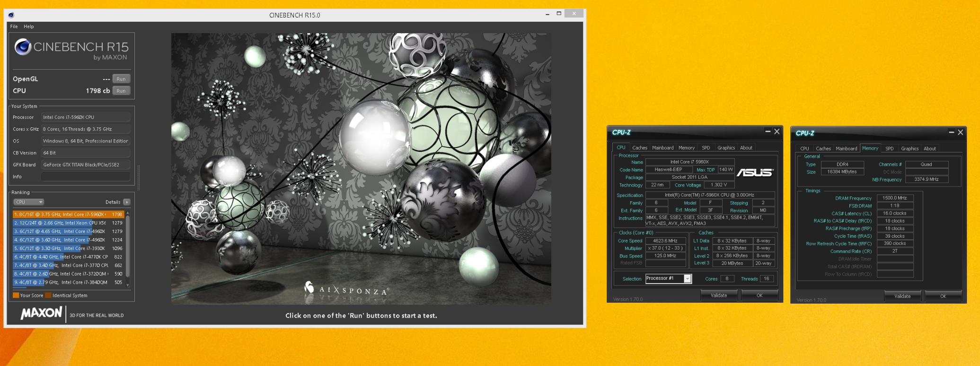Click the orange Your Score color swatch
This screenshot has height=366, width=980.
[x=16, y=295]
